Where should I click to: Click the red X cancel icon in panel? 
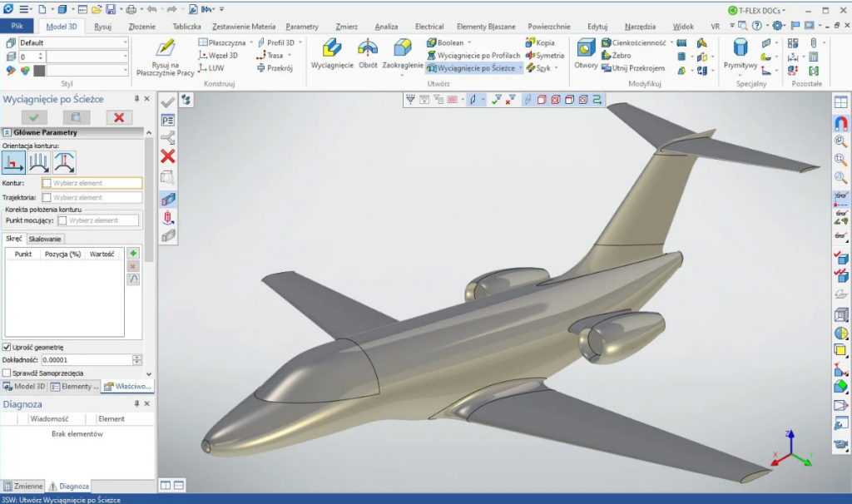pyautogui.click(x=118, y=117)
